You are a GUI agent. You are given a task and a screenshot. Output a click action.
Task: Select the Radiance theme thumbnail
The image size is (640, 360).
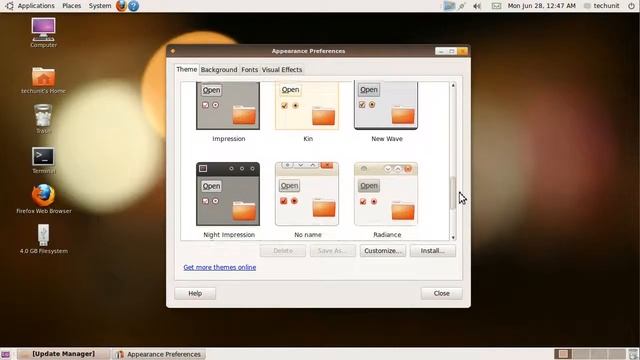pos(386,194)
